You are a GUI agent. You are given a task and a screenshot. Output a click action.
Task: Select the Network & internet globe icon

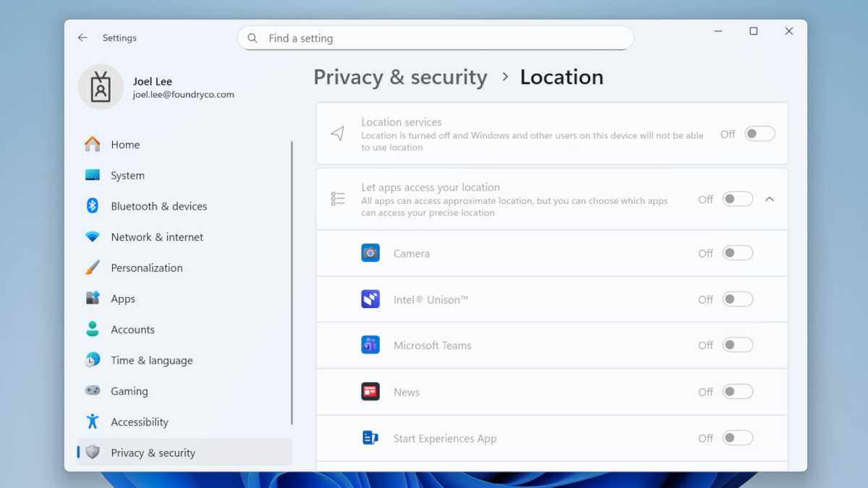click(x=93, y=236)
